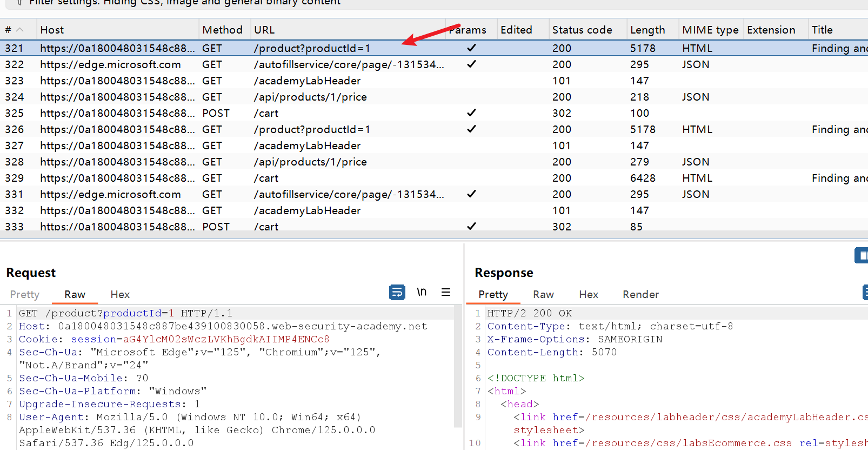Viewport: 868px width, 450px height.
Task: Open the Response Render tab
Action: (x=640, y=294)
